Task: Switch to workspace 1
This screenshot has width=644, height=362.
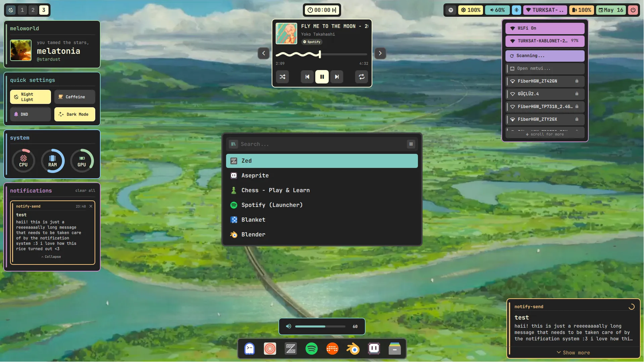Action: (22, 10)
